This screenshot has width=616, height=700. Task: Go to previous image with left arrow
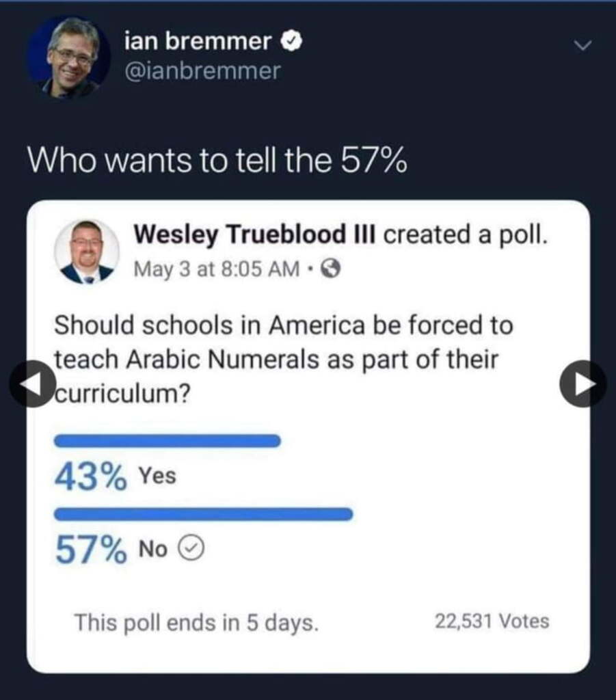point(32,383)
